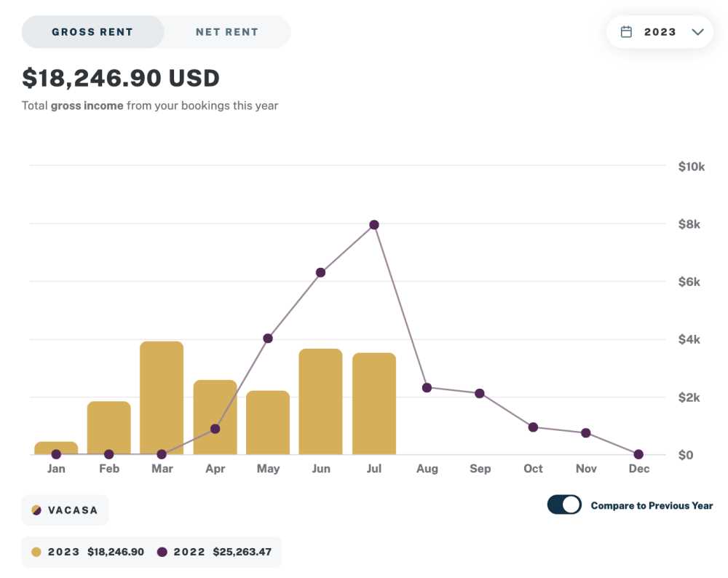Image resolution: width=728 pixels, height=578 pixels.
Task: Click the December 2022 data point
Action: click(x=639, y=454)
